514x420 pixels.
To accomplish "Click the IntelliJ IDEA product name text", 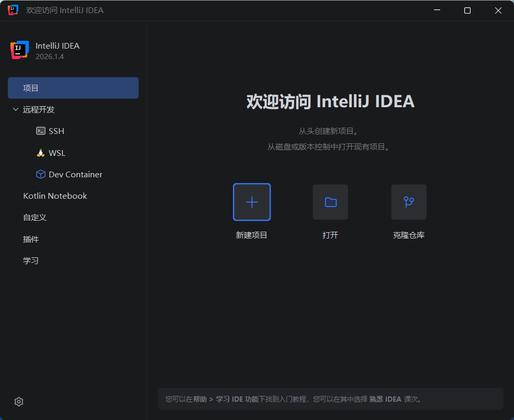I will pos(58,46).
